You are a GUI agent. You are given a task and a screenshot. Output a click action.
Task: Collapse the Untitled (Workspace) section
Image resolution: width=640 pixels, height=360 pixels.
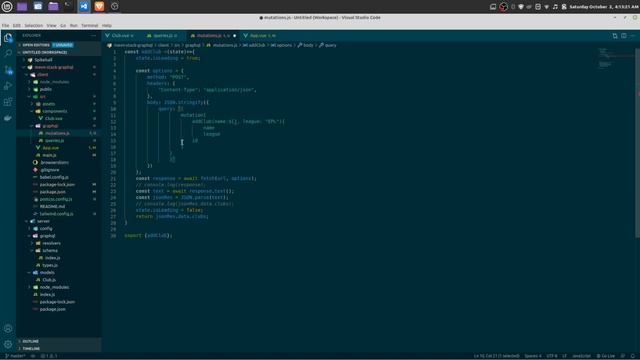click(59, 52)
